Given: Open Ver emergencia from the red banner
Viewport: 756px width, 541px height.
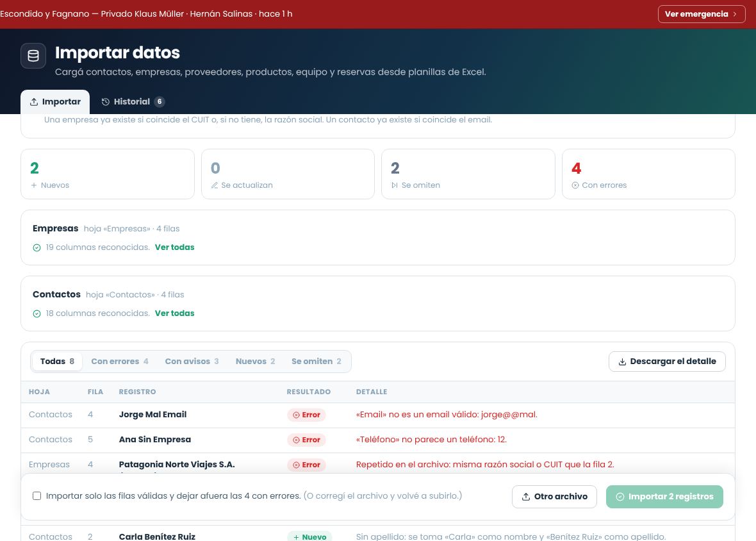Looking at the screenshot, I should pos(702,14).
